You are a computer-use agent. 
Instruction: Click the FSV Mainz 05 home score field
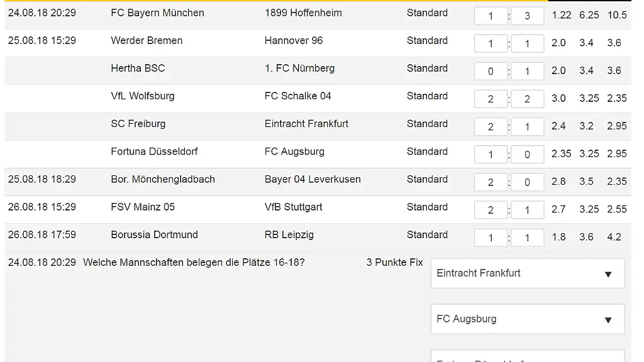pyautogui.click(x=491, y=210)
